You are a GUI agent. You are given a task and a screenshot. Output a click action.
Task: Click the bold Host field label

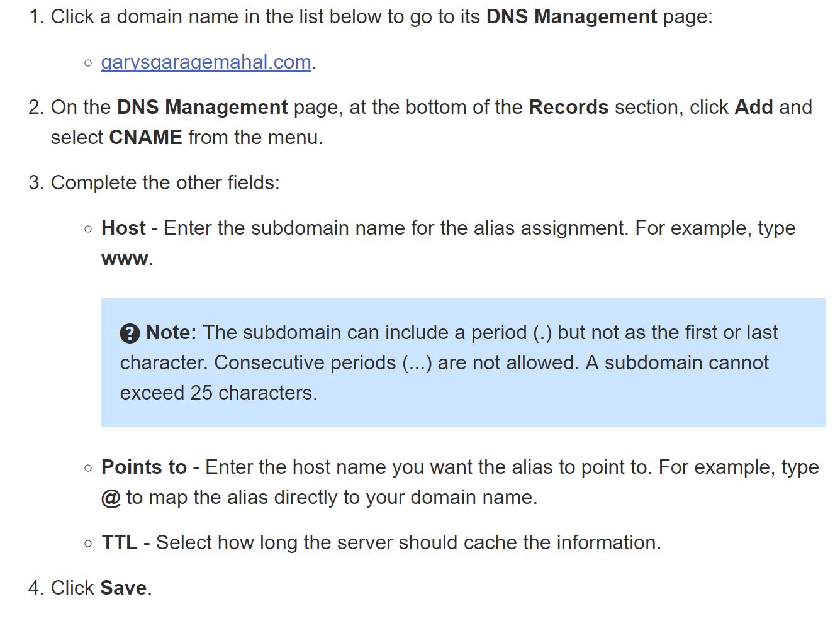[x=123, y=228]
